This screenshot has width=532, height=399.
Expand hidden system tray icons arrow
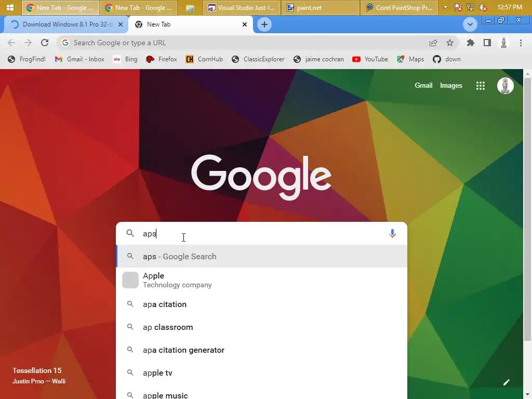click(x=445, y=7)
